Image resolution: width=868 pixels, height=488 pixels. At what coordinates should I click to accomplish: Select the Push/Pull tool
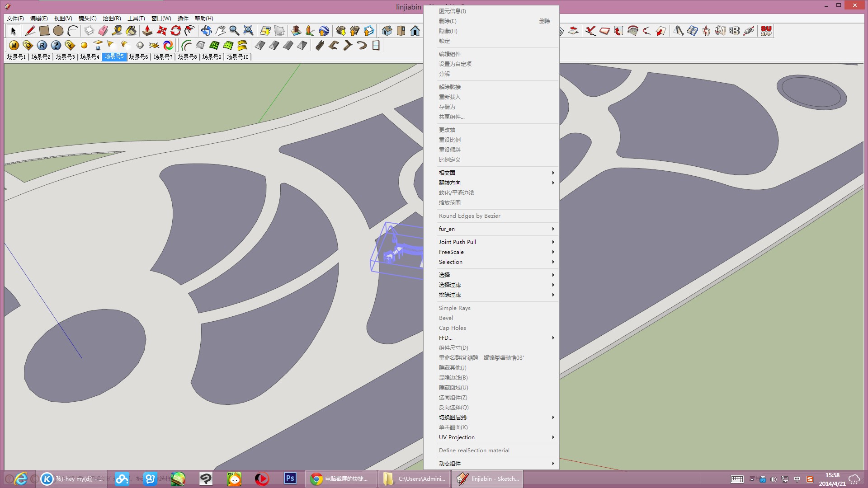[147, 31]
